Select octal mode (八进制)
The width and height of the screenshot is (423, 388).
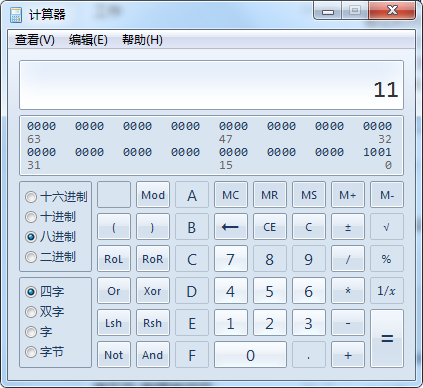(51, 237)
